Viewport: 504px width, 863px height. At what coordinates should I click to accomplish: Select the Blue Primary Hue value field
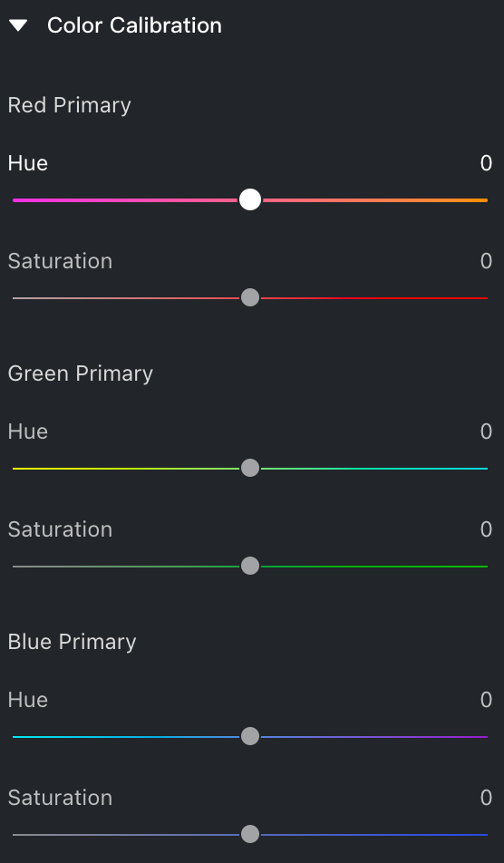pos(486,700)
